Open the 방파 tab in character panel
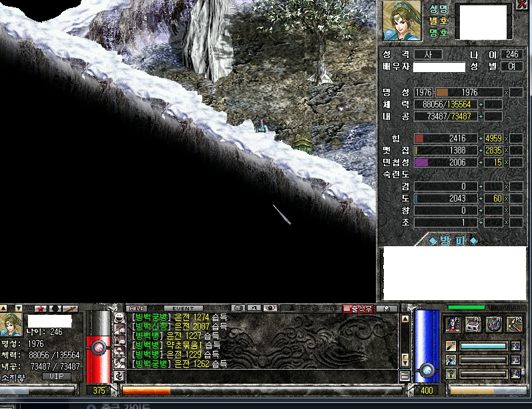The width and height of the screenshot is (532, 409). [x=453, y=240]
